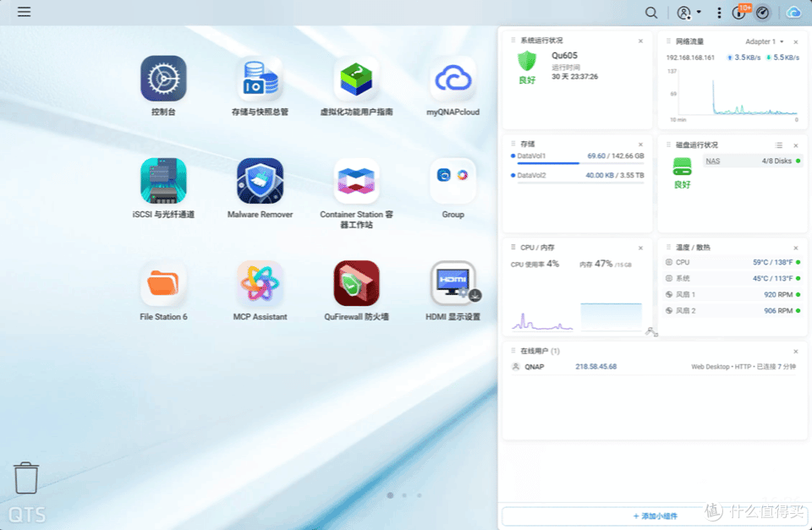This screenshot has height=530, width=812.
Task: Open the user account menu
Action: pos(689,13)
